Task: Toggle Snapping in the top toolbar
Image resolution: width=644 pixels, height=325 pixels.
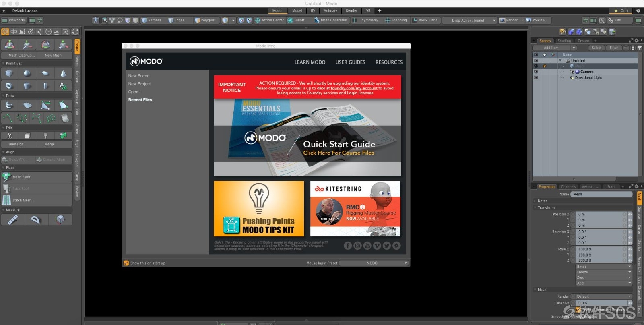Action: (x=396, y=20)
